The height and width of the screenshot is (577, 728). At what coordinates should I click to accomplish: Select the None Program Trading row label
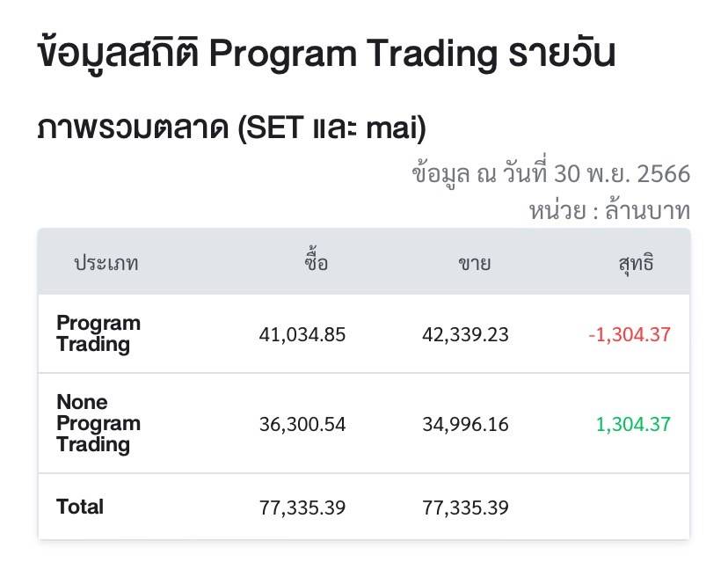tap(98, 423)
